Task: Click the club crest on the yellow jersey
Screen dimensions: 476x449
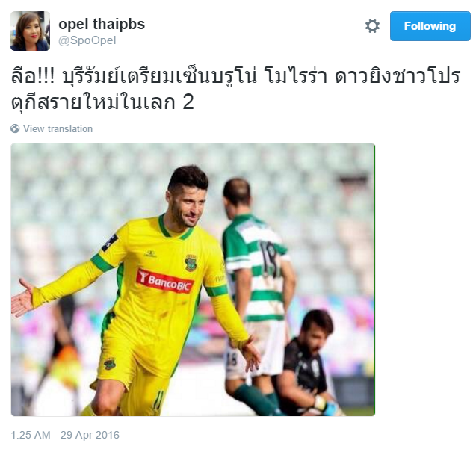Action: click(x=191, y=263)
